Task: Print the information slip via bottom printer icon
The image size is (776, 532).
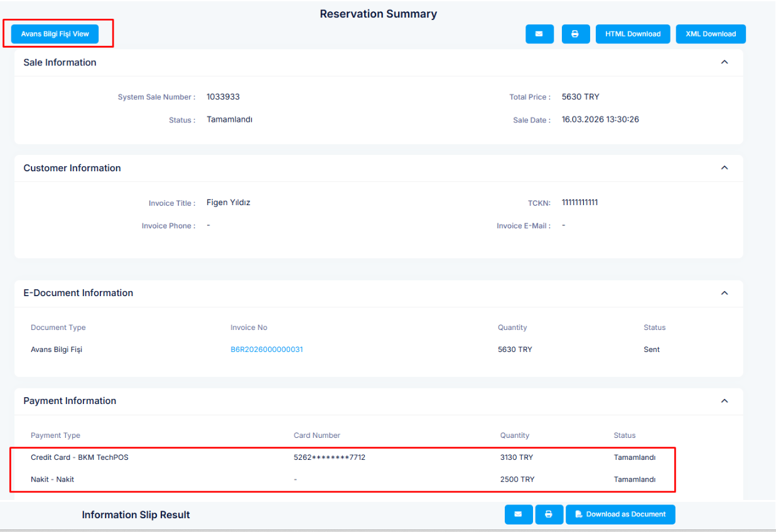Action: 549,514
